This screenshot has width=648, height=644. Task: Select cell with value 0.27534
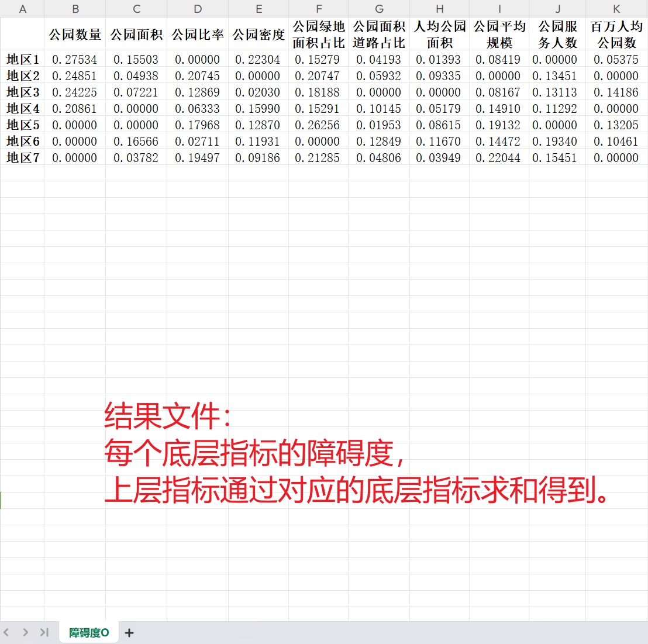coord(75,60)
